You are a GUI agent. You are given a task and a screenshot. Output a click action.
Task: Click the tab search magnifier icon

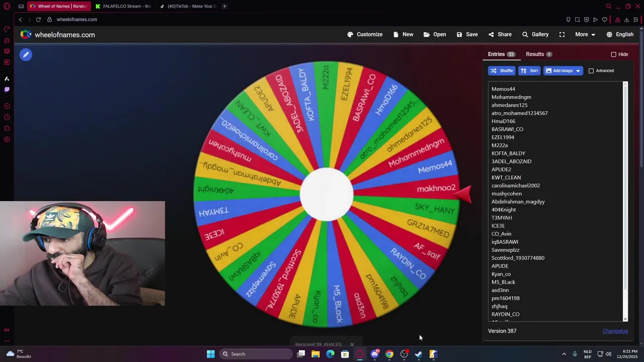point(608,6)
